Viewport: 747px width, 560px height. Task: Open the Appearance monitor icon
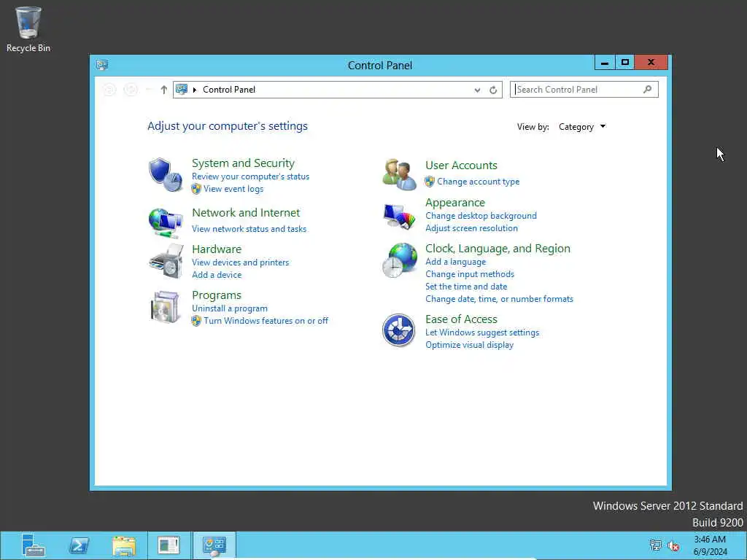click(399, 216)
